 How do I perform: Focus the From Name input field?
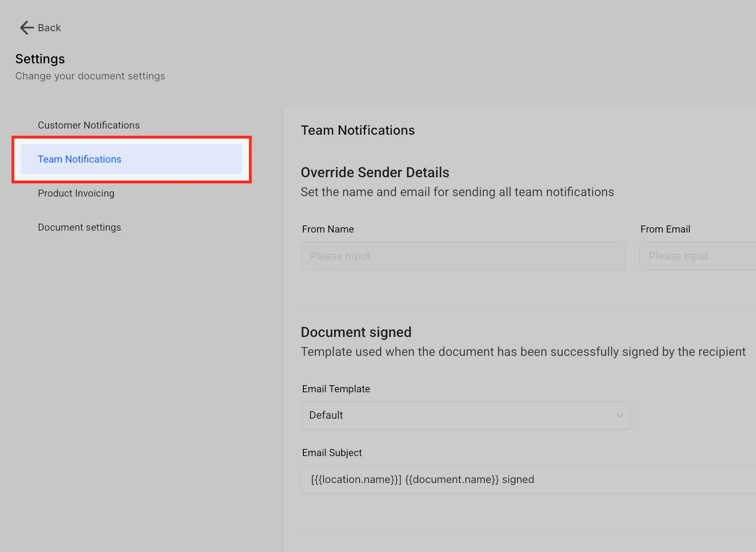[463, 256]
